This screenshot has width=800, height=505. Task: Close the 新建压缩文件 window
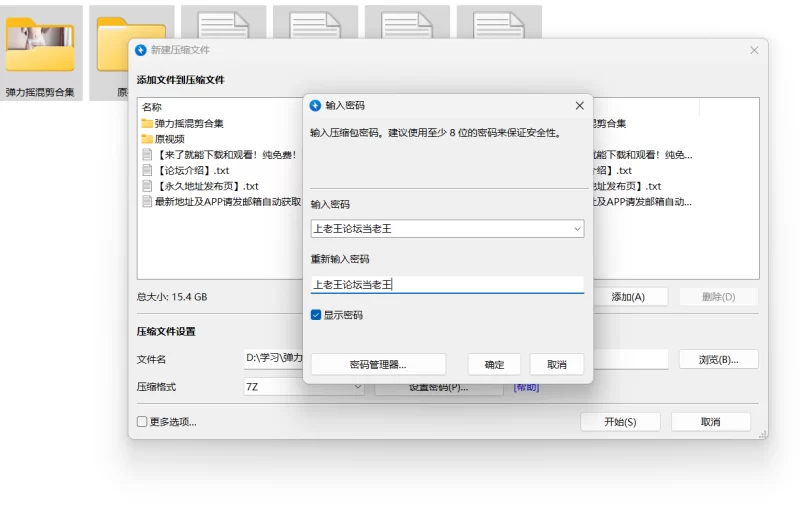click(754, 50)
